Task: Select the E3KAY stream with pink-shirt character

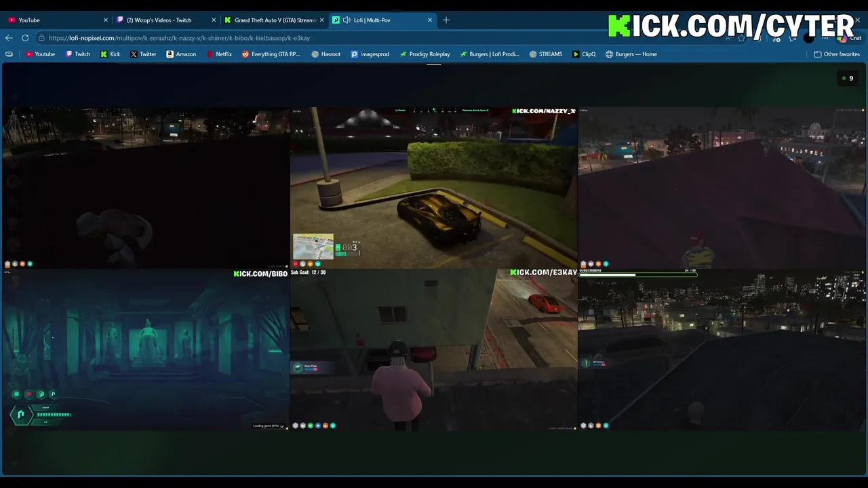Action: tap(434, 350)
